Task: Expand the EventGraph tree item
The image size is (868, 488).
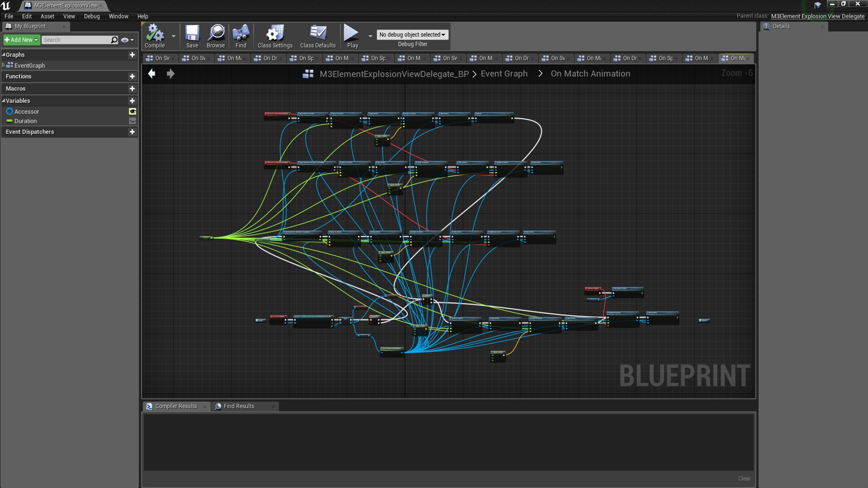Action: pyautogui.click(x=4, y=65)
